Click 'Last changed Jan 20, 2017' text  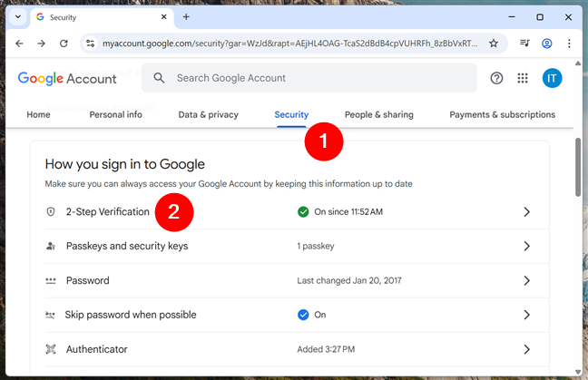349,280
